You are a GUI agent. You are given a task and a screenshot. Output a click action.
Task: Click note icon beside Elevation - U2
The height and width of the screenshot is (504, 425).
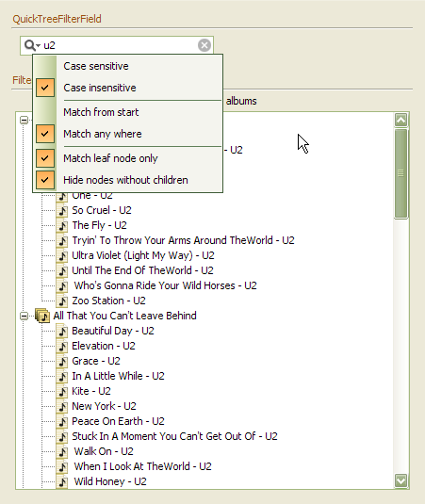[62, 346]
